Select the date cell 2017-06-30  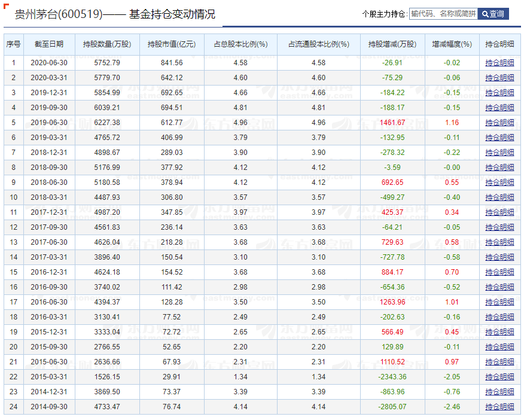(x=49, y=242)
